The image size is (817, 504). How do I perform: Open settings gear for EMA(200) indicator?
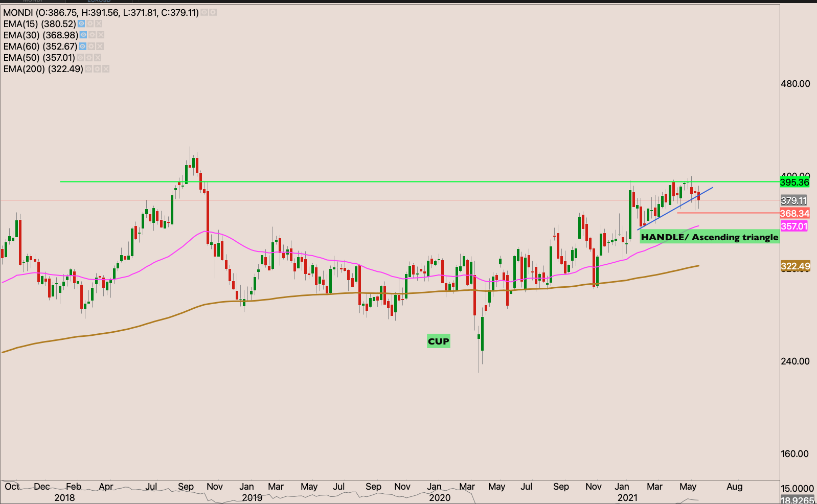97,69
